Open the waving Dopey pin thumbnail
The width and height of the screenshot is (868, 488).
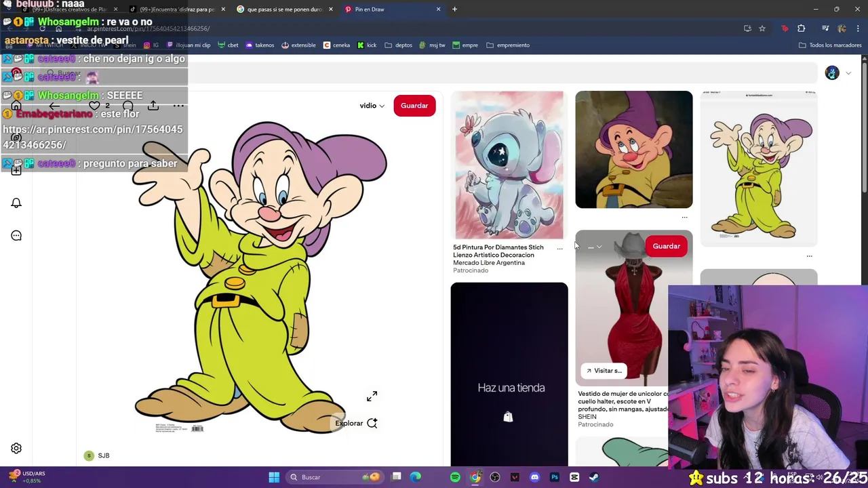759,168
